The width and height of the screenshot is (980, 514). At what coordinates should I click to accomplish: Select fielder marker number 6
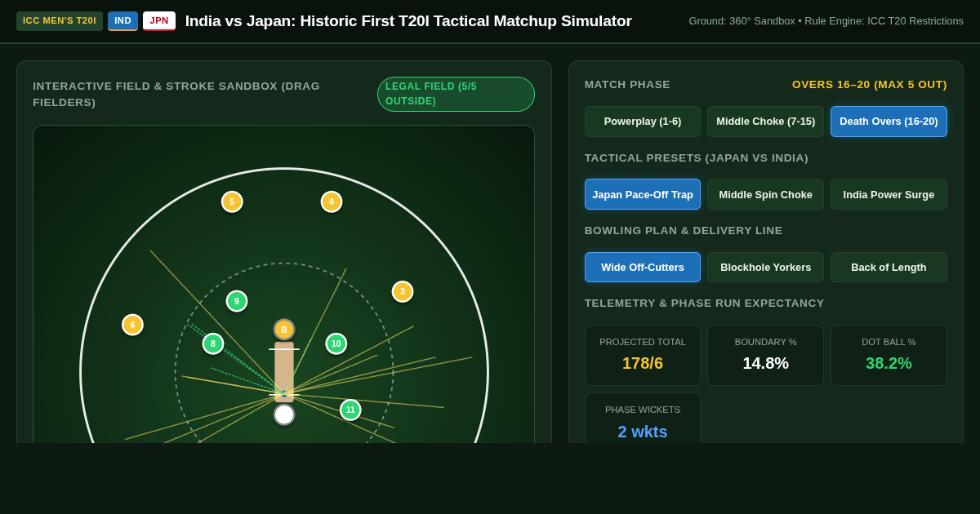point(132,325)
